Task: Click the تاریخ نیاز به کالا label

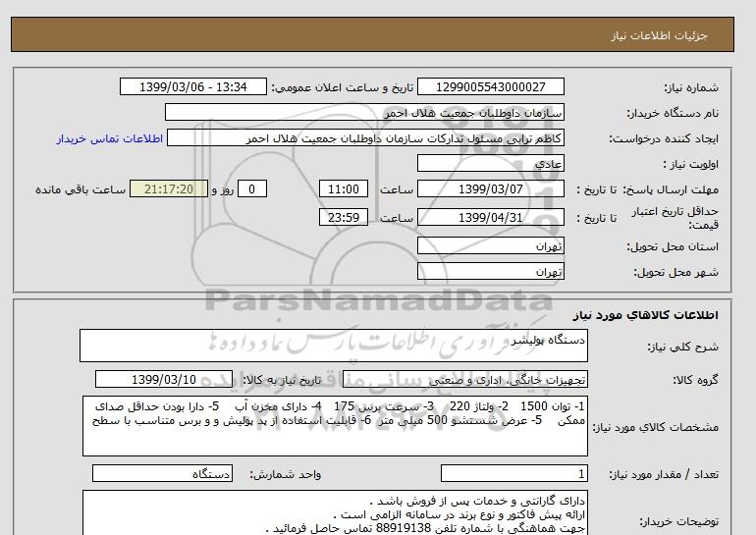Action: point(282,380)
